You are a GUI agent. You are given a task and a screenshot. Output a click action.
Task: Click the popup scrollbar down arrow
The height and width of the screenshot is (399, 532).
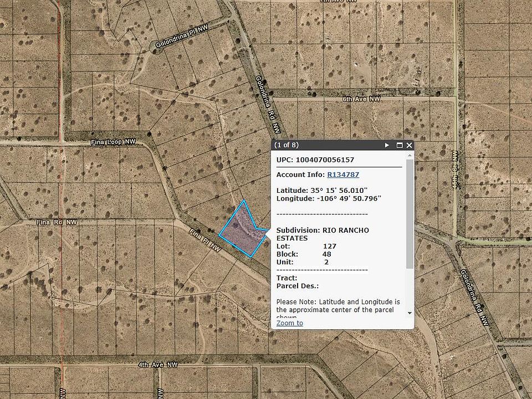410,313
